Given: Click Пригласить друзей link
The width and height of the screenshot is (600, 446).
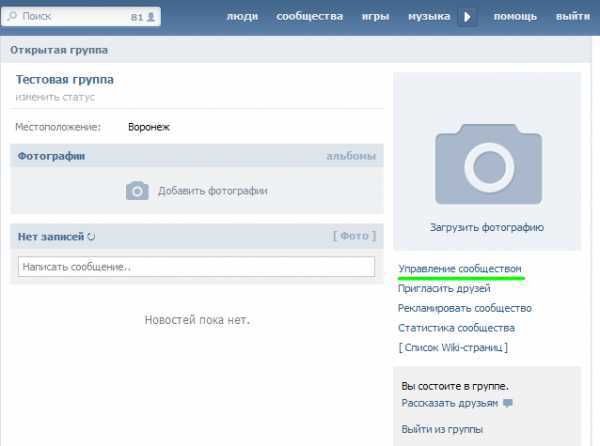Looking at the screenshot, I should 444,288.
